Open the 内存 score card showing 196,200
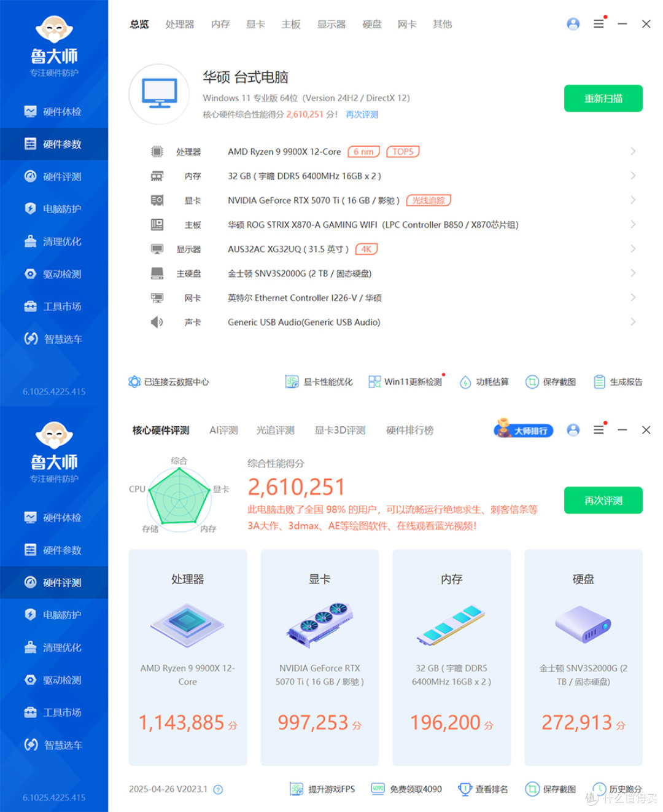 point(451,658)
